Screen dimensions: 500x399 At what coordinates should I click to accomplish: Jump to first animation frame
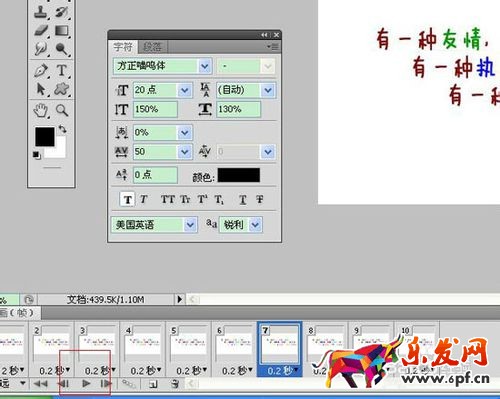(41, 384)
